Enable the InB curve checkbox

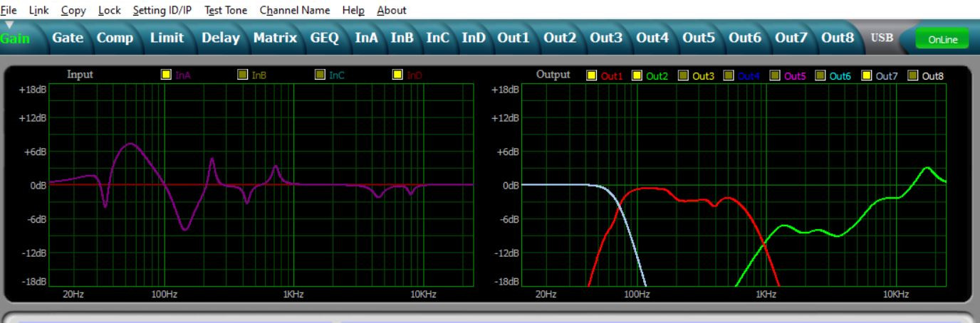243,75
